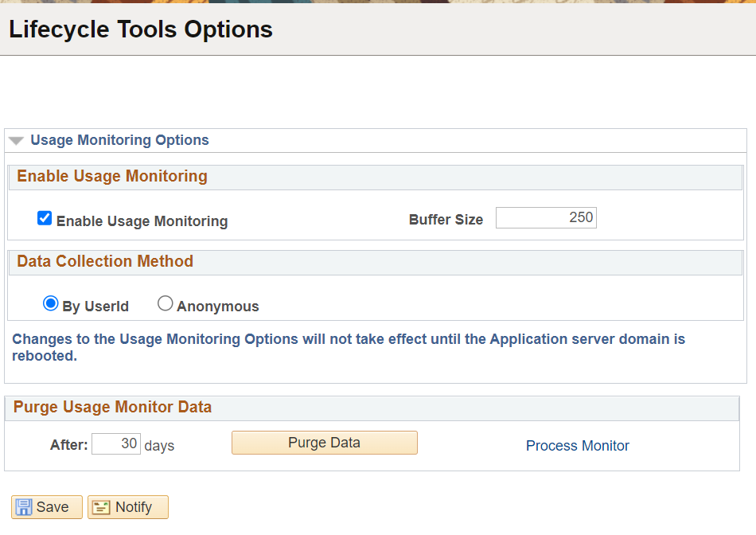Screen dimensions: 756x535
Task: Select the By UserId radio button
Action: 51,303
